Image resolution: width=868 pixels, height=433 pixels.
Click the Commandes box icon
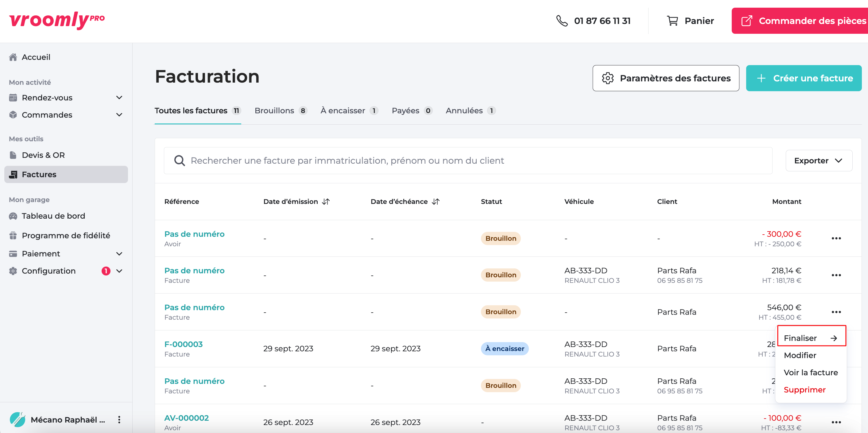point(13,115)
